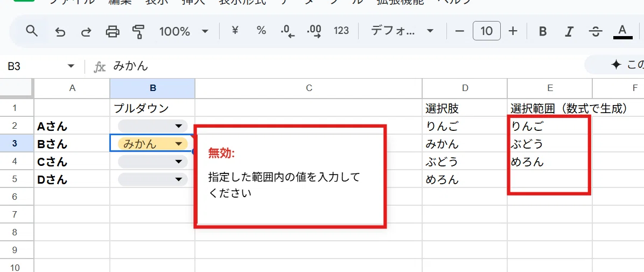644x272 pixels.
Task: Select column E header
Action: [550, 88]
